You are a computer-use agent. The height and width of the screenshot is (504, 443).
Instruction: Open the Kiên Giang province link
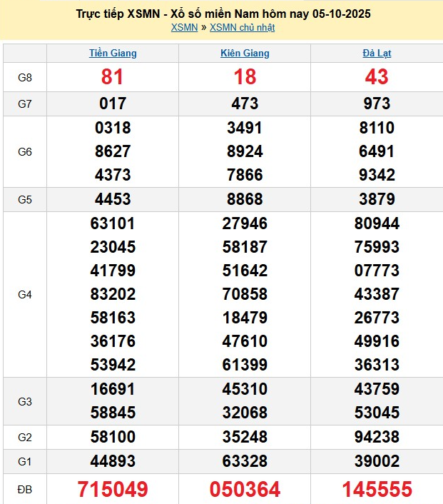[245, 53]
